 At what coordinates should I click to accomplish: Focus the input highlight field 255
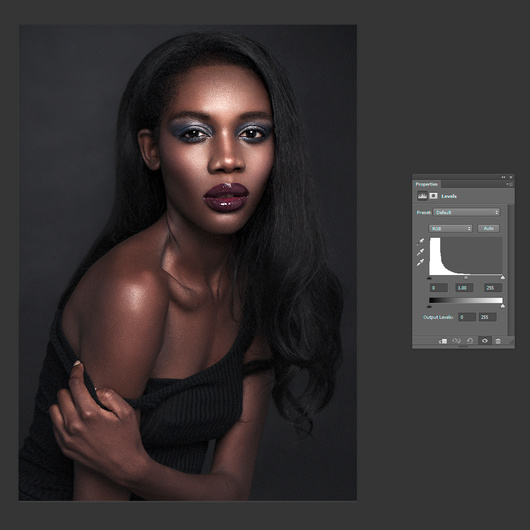(x=493, y=288)
